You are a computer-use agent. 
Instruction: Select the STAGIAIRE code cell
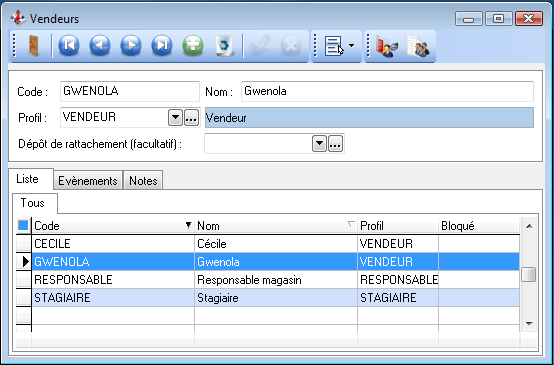(x=113, y=298)
